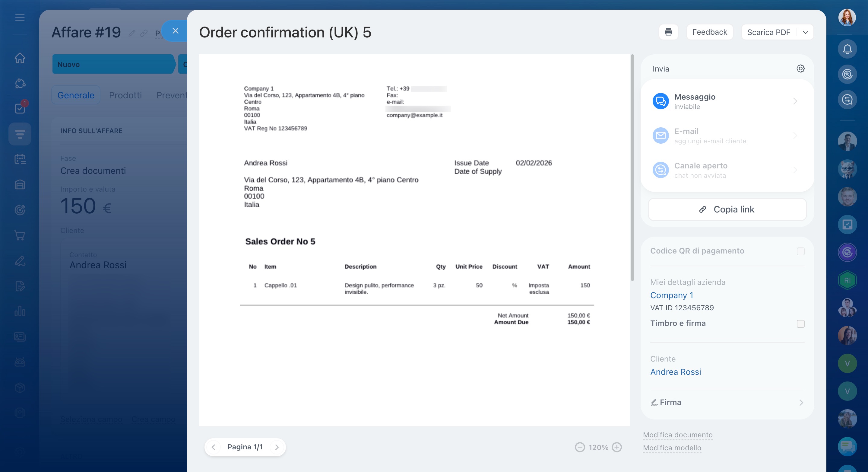Expand the Firma section chevron
The height and width of the screenshot is (472, 868).
[801, 403]
